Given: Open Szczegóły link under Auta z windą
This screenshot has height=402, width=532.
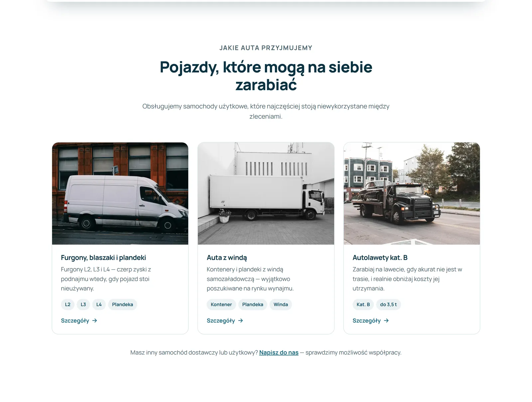Looking at the screenshot, I should point(225,321).
